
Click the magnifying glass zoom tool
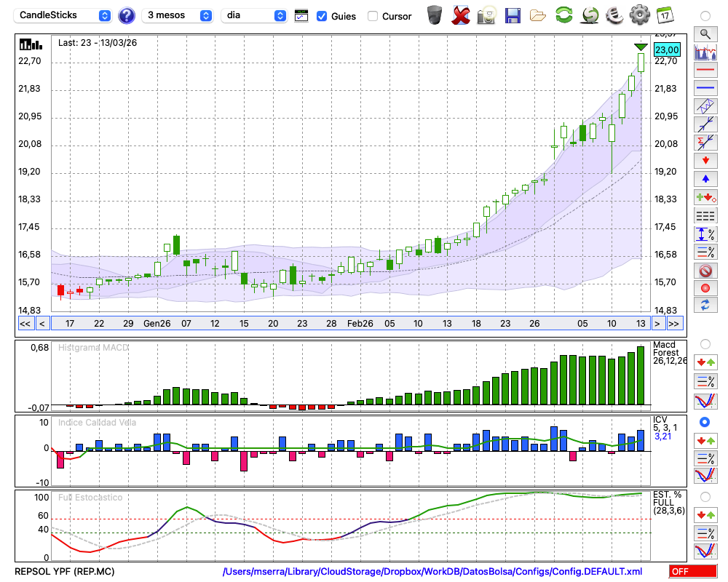coord(705,33)
